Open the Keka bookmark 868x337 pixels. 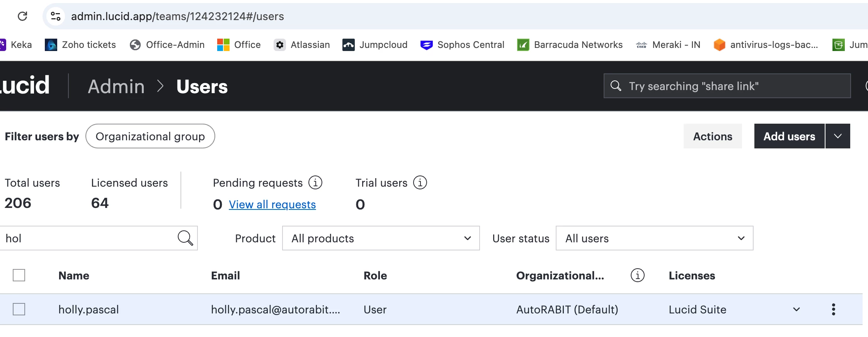click(x=16, y=45)
